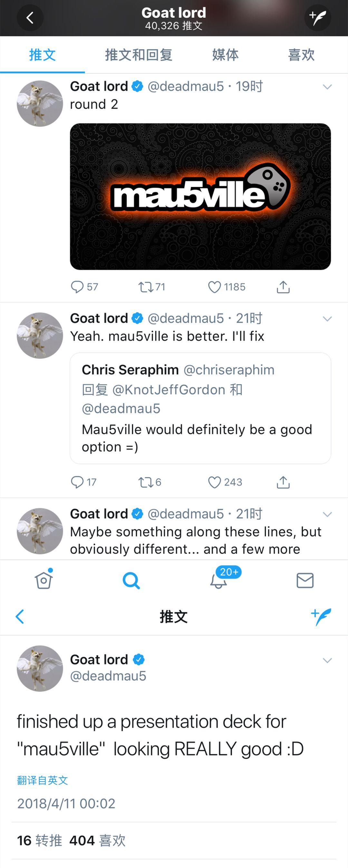Switch to the 推文和回复 tab
This screenshot has width=348, height=868.
click(139, 55)
